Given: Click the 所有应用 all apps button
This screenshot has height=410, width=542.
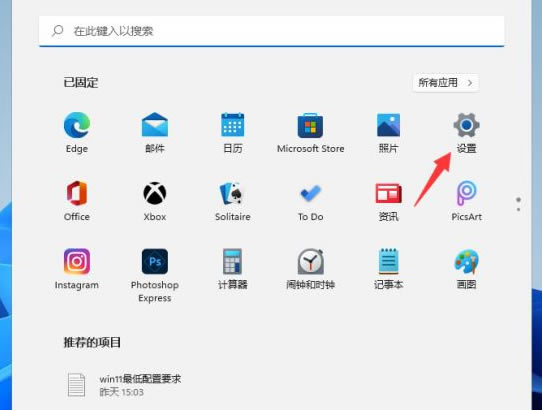Looking at the screenshot, I should click(x=446, y=83).
